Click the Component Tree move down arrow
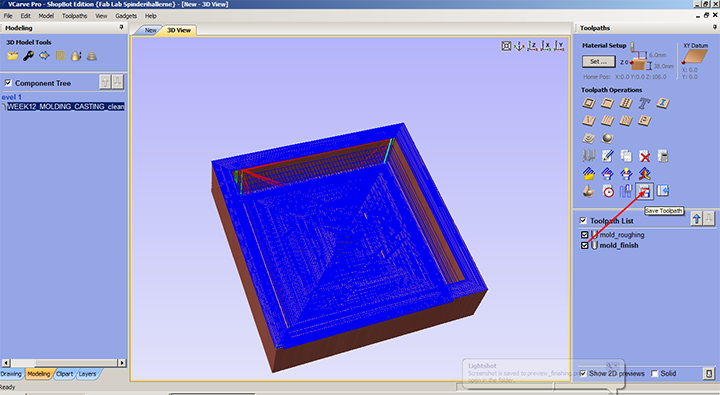Screen dimensions: 720x395 [118, 82]
